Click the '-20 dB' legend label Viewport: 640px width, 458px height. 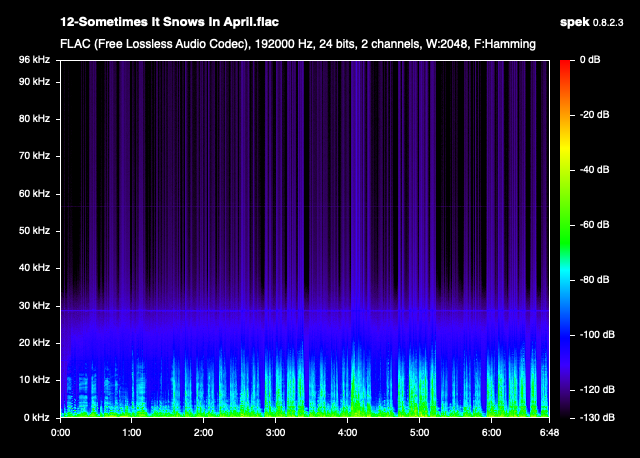click(595, 115)
